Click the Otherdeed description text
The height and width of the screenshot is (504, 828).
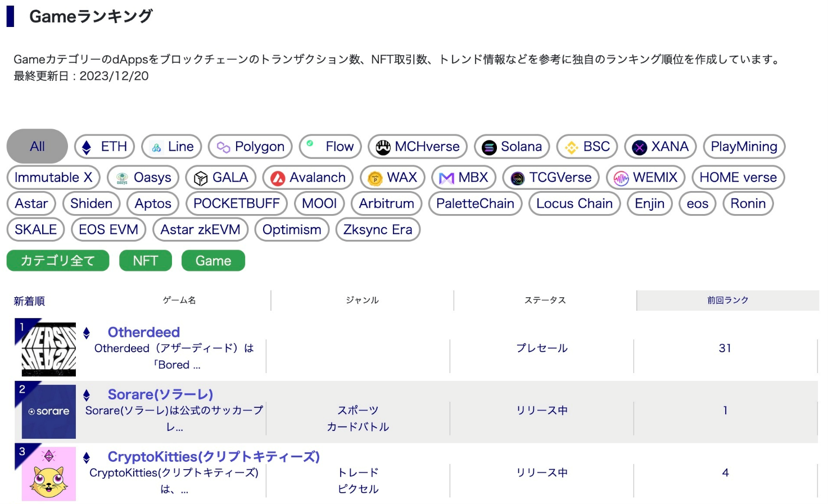[x=174, y=357]
